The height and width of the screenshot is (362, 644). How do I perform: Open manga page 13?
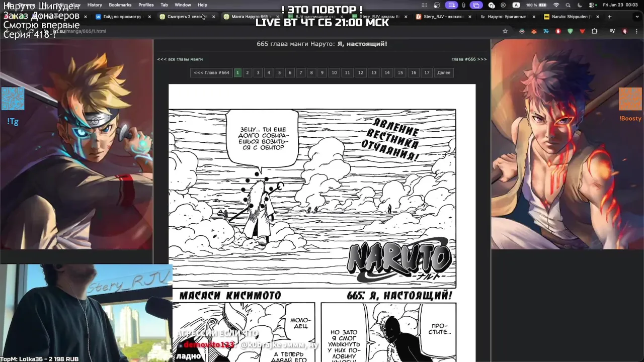(374, 73)
